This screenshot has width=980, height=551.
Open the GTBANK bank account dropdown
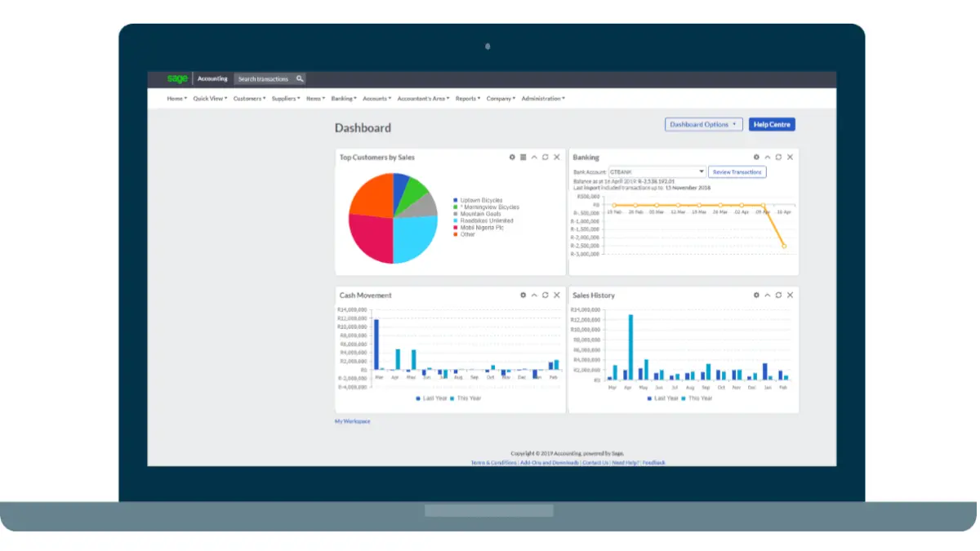click(699, 171)
